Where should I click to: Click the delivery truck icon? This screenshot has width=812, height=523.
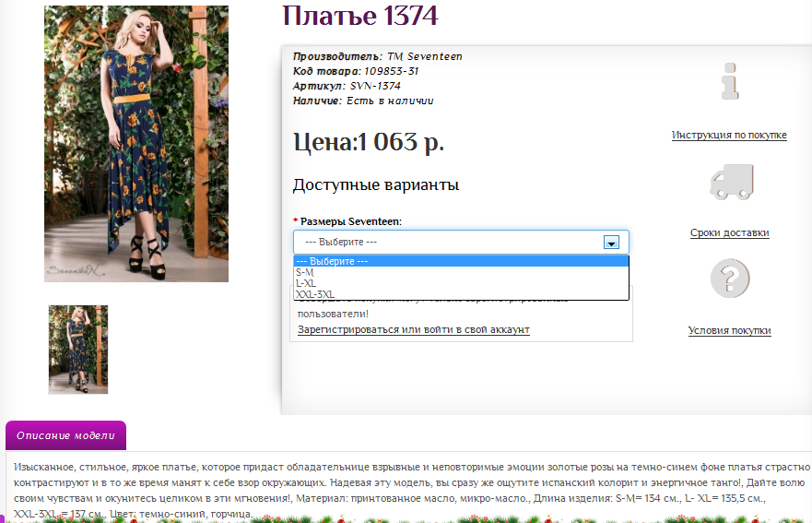[x=731, y=182]
